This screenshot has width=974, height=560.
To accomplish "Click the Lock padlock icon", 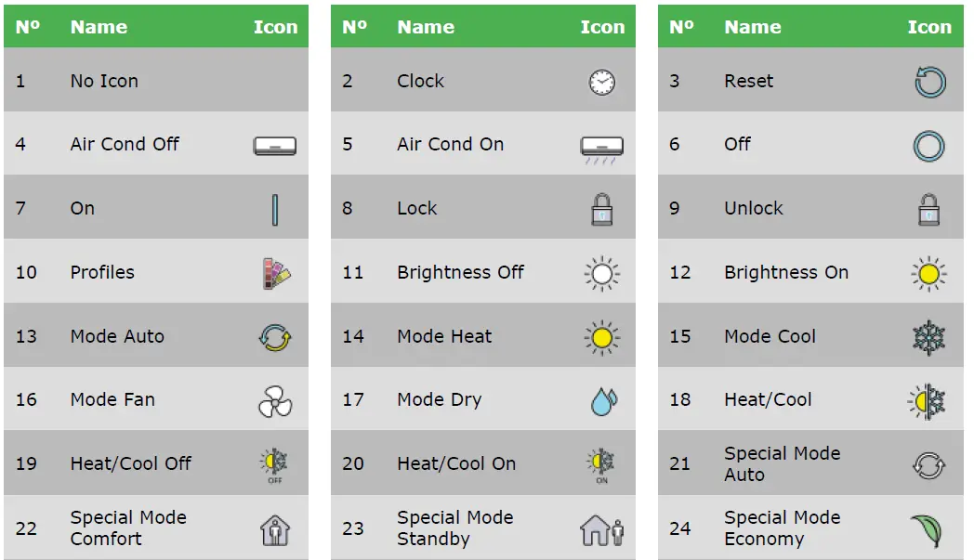I will click(x=602, y=209).
